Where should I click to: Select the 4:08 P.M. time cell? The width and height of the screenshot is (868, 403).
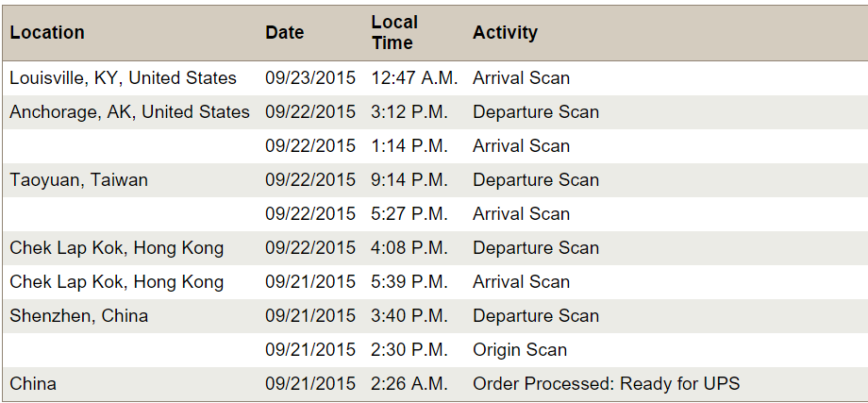409,248
